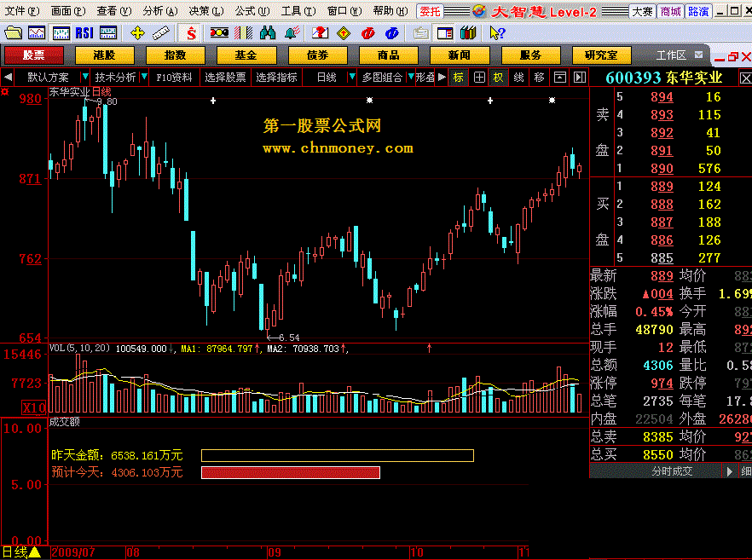Open the line chart toolbar icon
This screenshot has height=560, width=752.
pos(37,33)
